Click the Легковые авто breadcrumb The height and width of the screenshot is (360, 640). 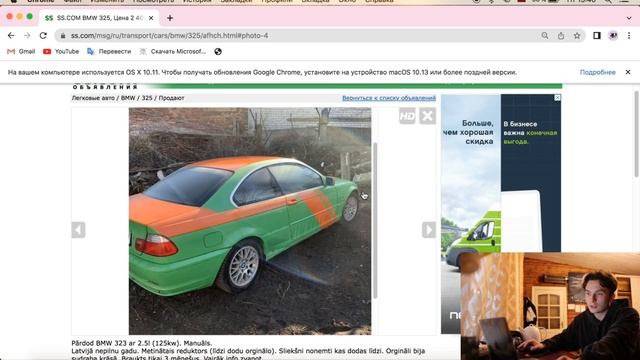(x=93, y=98)
